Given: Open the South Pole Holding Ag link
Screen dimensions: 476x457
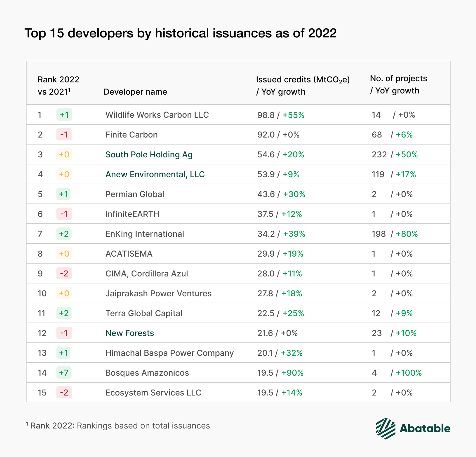Looking at the screenshot, I should pyautogui.click(x=149, y=154).
